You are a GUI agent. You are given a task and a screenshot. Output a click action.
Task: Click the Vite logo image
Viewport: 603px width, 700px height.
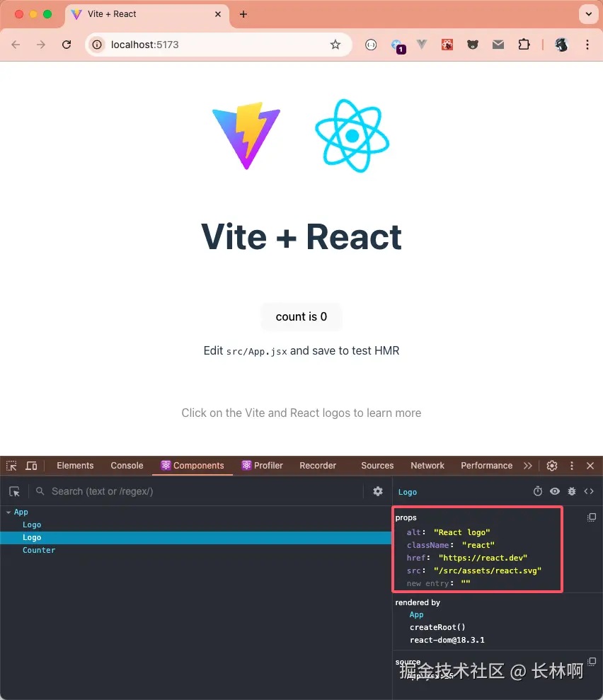click(246, 136)
